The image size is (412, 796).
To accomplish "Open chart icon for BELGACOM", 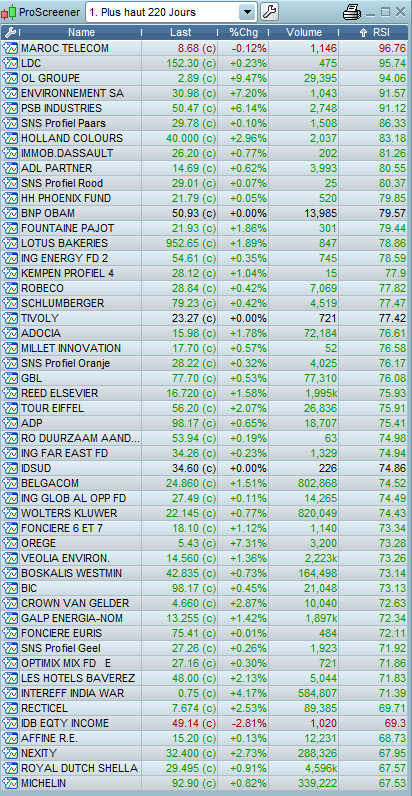I will (10, 483).
